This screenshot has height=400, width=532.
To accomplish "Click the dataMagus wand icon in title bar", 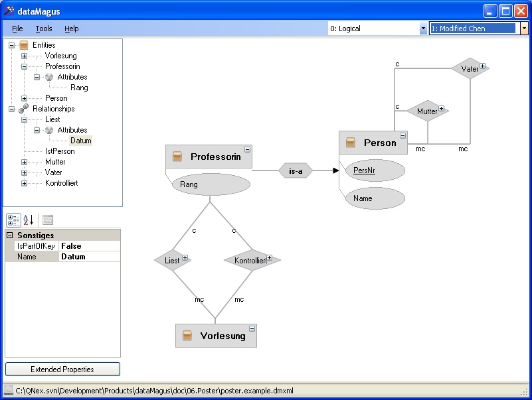I will pyautogui.click(x=9, y=11).
